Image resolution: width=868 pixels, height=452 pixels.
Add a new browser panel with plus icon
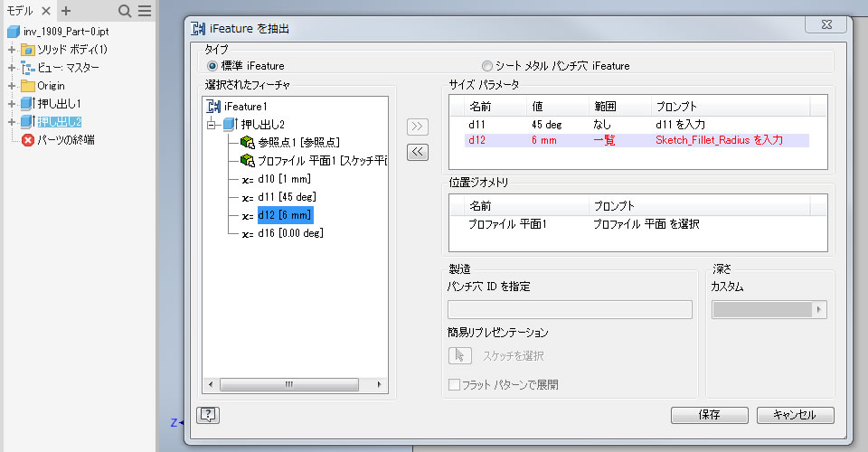[x=66, y=11]
